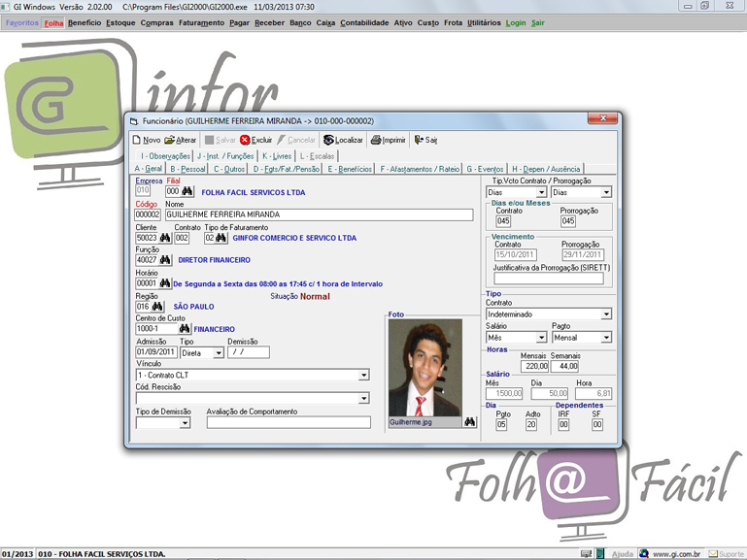Open the Favoritos menu

[22, 23]
